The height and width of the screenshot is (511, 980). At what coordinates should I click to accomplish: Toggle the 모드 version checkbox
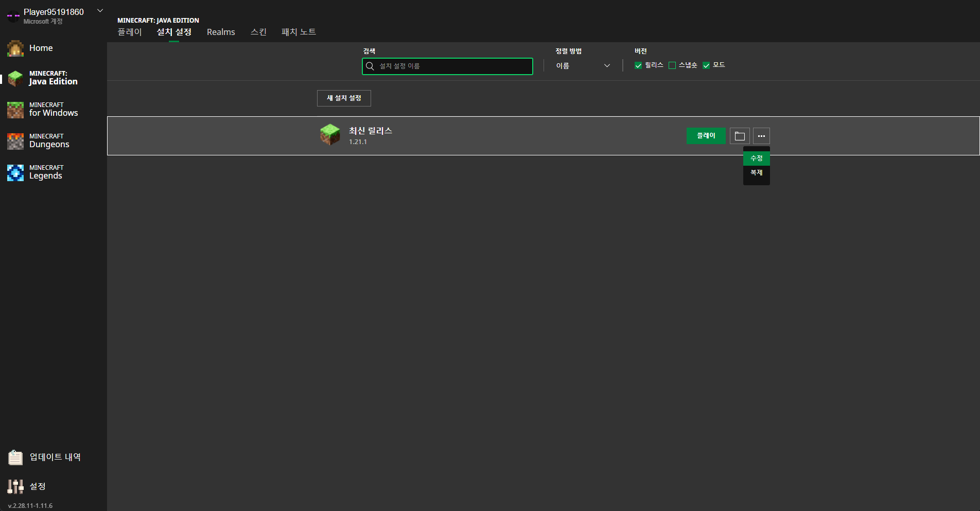(706, 65)
